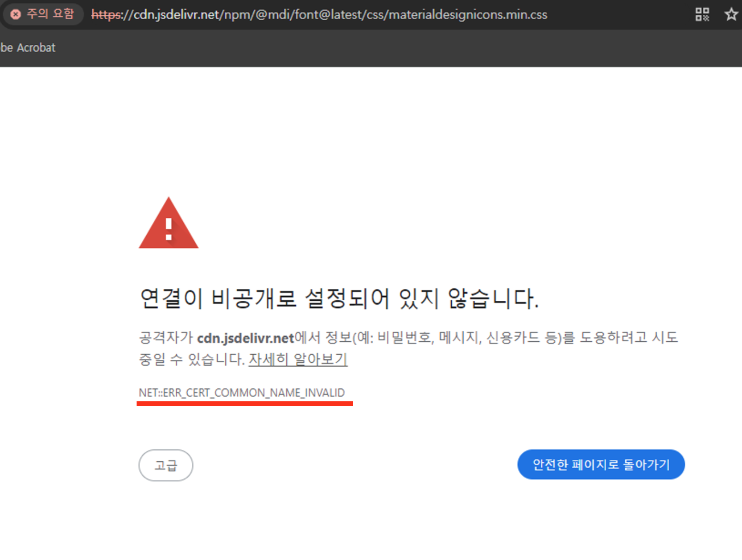This screenshot has height=560, width=742.
Task: Click the heading '연결이 비공개로 설정되어 있지 않습니다.'
Action: (x=339, y=298)
